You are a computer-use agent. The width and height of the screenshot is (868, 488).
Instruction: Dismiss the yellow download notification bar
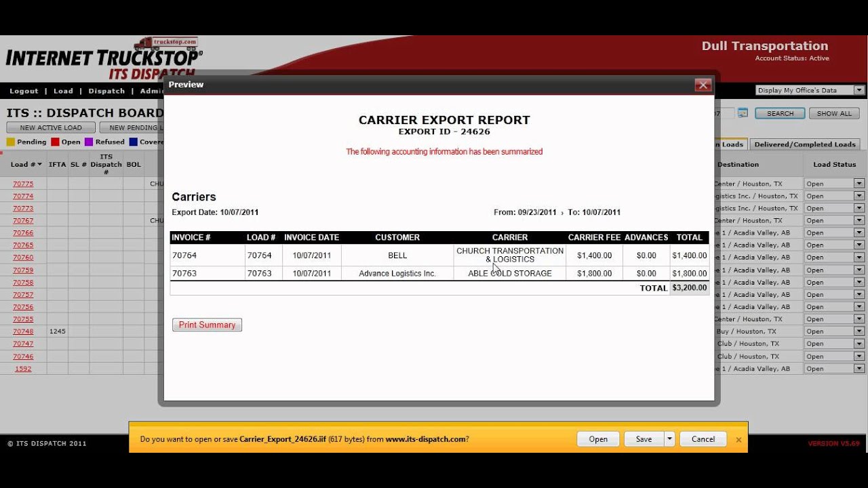(x=738, y=440)
